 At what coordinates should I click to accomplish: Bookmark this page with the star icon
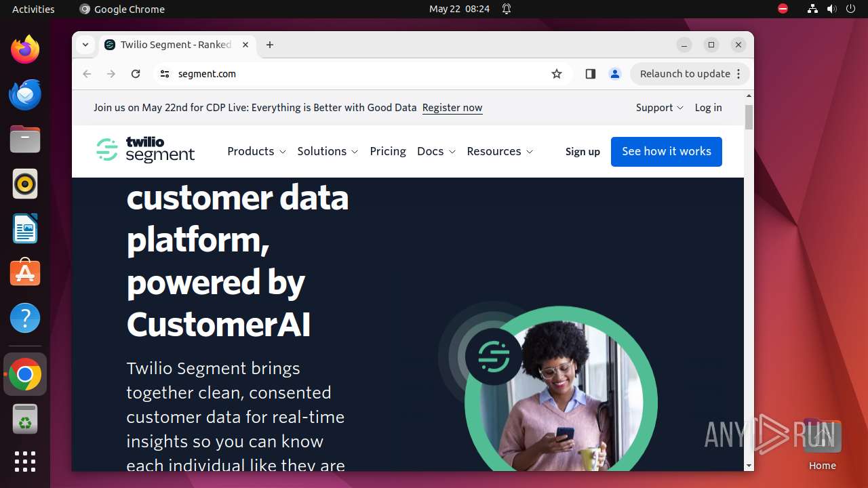(557, 74)
